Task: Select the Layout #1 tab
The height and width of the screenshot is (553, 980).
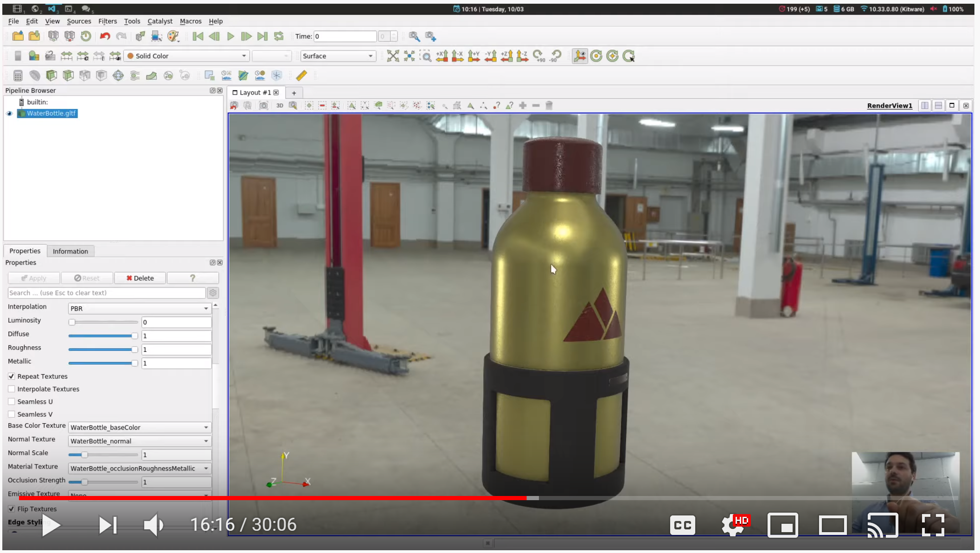Action: [256, 93]
